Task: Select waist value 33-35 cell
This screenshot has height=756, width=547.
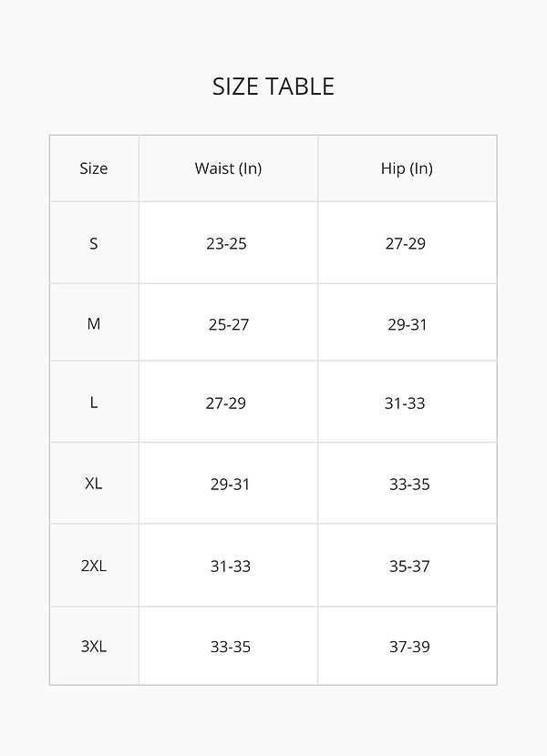Action: coord(231,647)
